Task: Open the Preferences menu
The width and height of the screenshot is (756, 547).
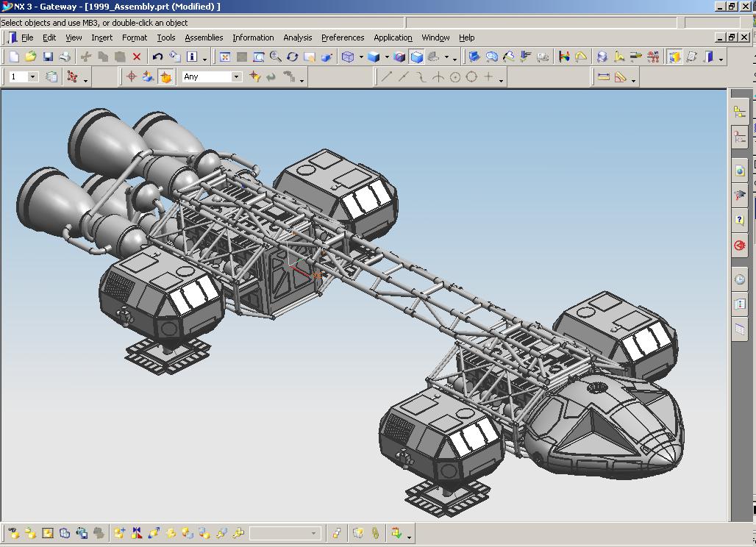Action: (342, 37)
